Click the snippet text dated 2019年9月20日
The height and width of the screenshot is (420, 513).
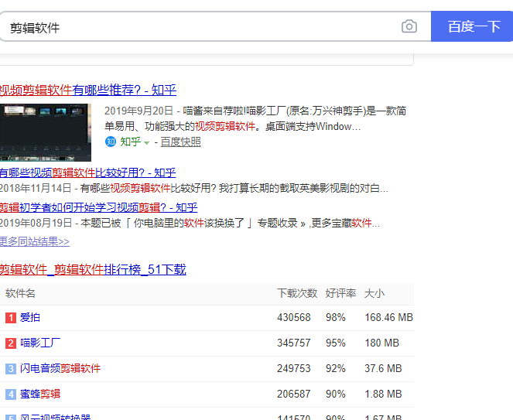coord(255,119)
